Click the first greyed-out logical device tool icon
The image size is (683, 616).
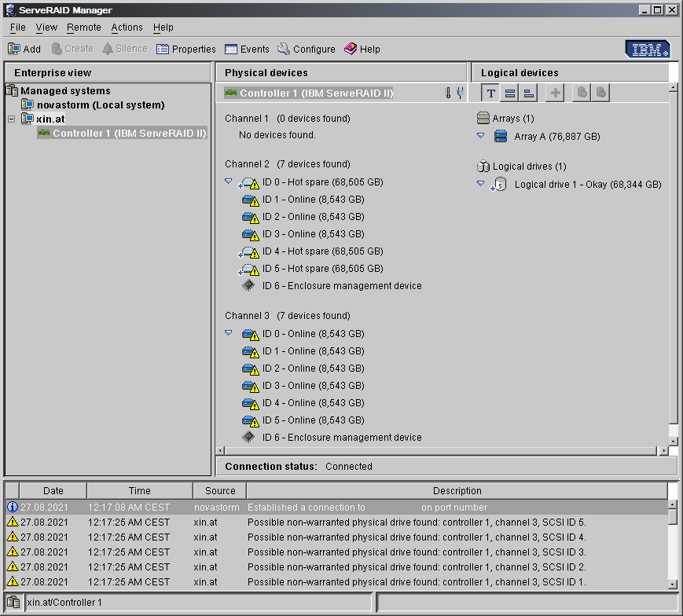582,93
